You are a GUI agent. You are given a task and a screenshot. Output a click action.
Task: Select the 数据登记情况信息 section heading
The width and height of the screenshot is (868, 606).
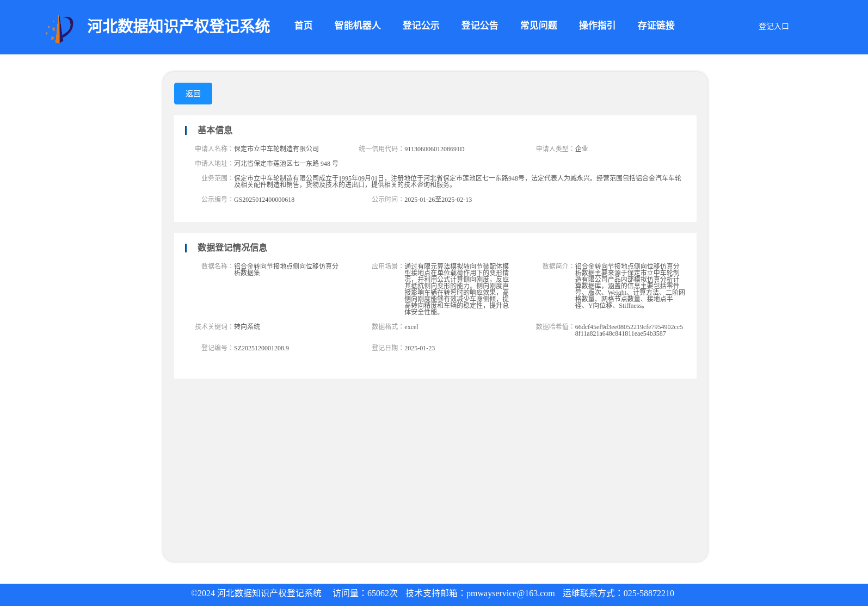[x=232, y=248]
